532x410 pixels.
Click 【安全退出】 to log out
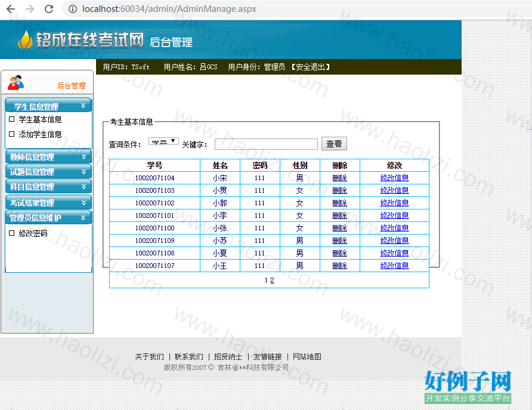point(311,67)
